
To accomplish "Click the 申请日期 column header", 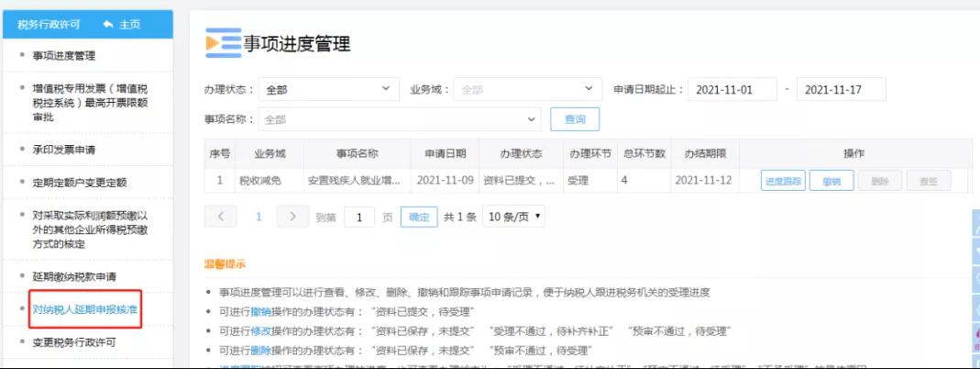I will coord(446,154).
